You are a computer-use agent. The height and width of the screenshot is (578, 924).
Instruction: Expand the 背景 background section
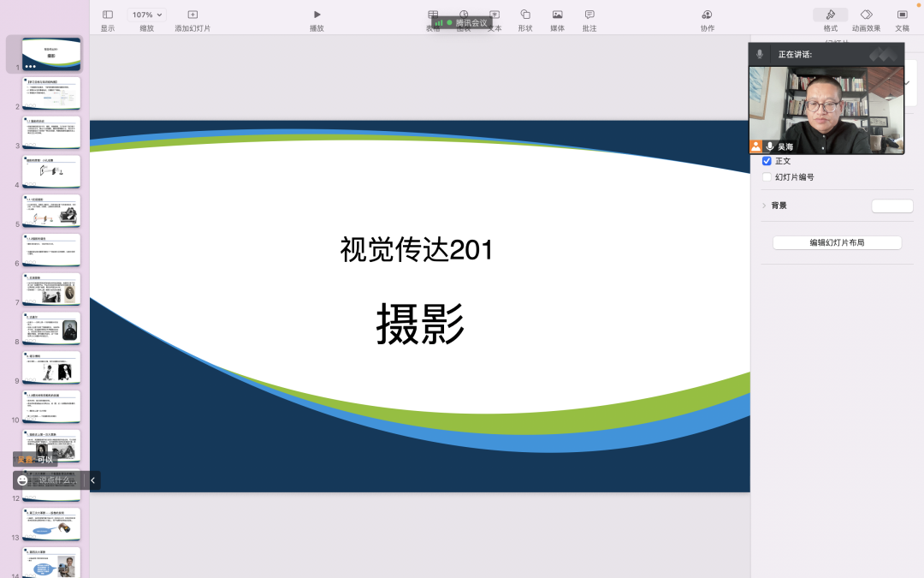click(x=764, y=206)
